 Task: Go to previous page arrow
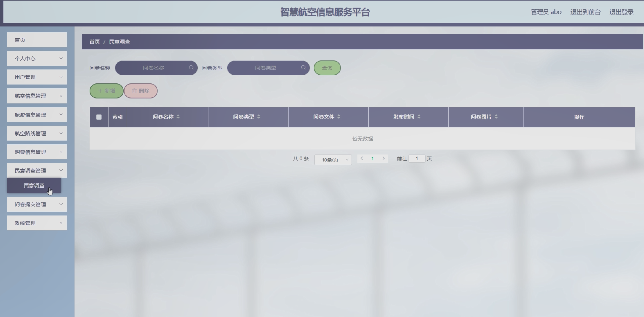pos(362,158)
